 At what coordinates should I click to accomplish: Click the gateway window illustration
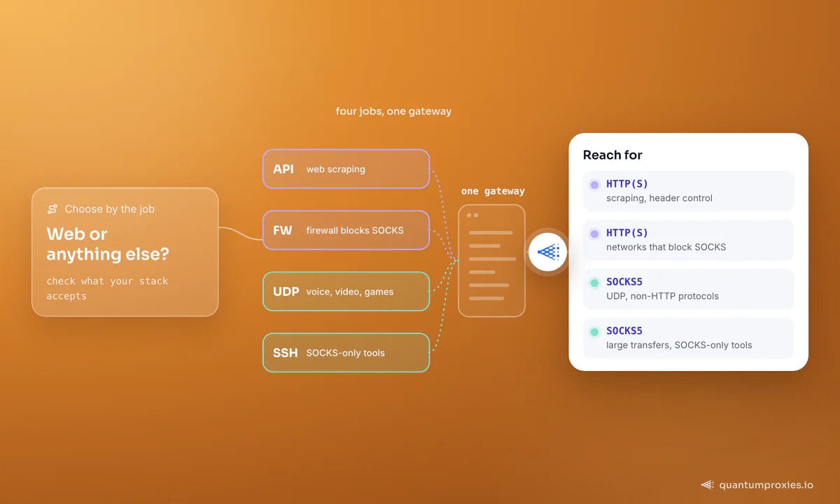click(x=491, y=260)
